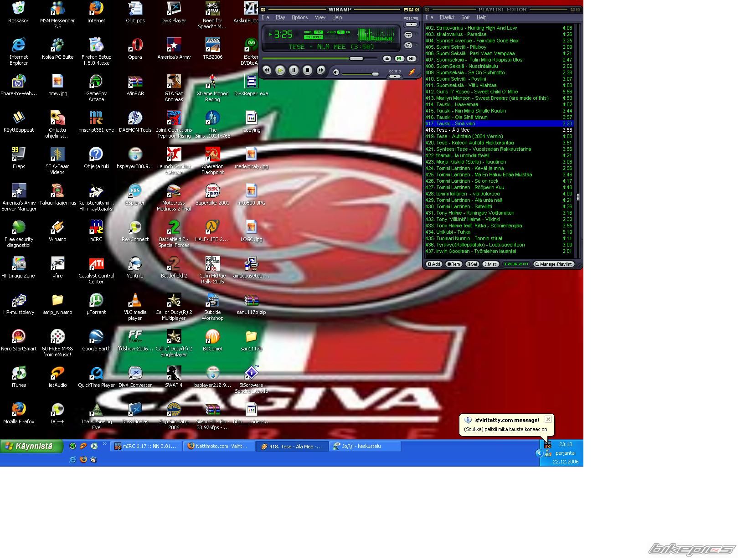
Task: Open Nero StartSmart icon
Action: coord(19,340)
